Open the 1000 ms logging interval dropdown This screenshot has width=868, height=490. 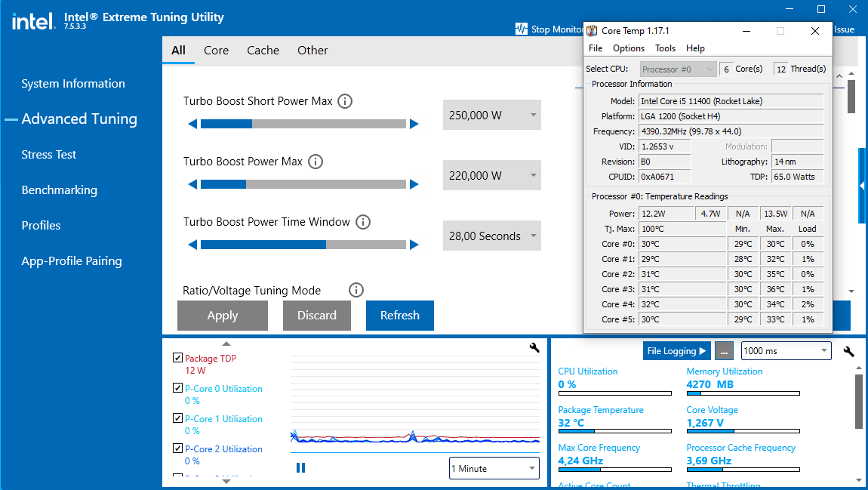pos(786,351)
